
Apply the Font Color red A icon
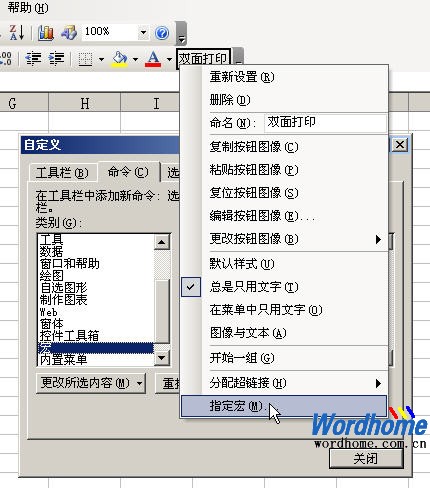pyautogui.click(x=153, y=59)
